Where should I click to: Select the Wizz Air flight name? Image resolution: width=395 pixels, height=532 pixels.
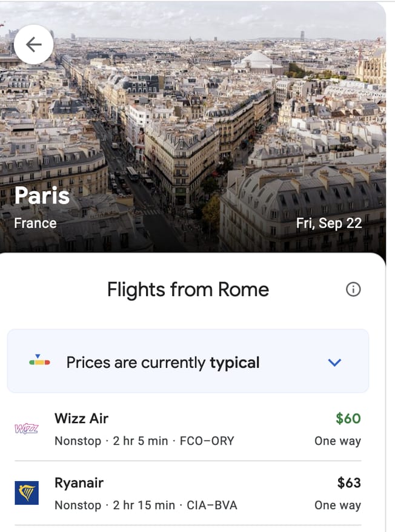tap(81, 418)
